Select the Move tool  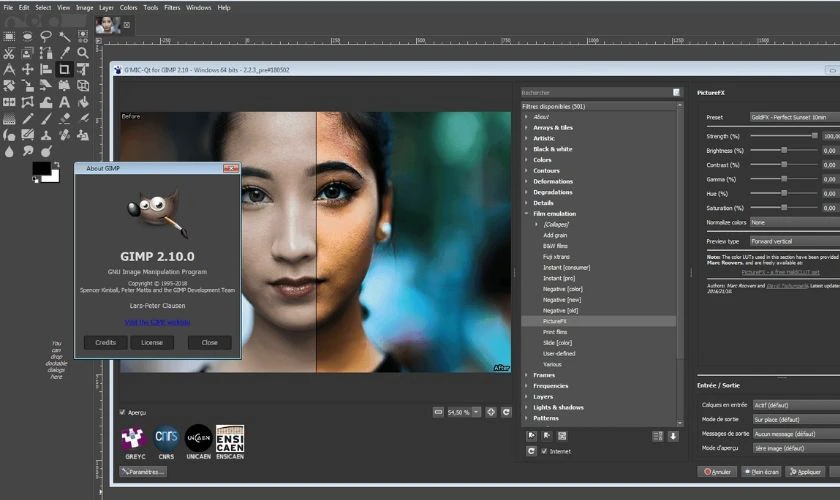tap(27, 69)
